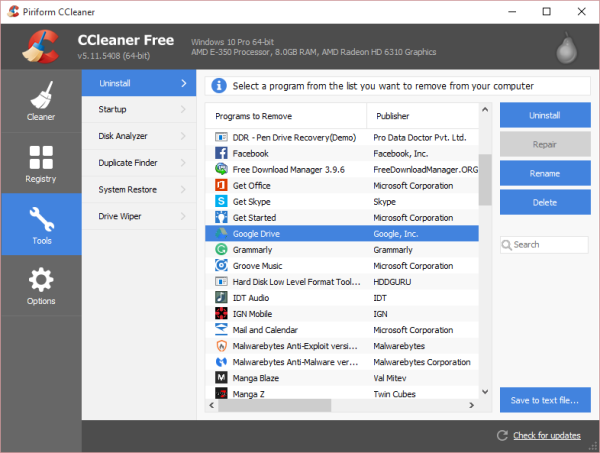The width and height of the screenshot is (600, 453).
Task: Select the Tools wrench icon
Action: coord(42,219)
